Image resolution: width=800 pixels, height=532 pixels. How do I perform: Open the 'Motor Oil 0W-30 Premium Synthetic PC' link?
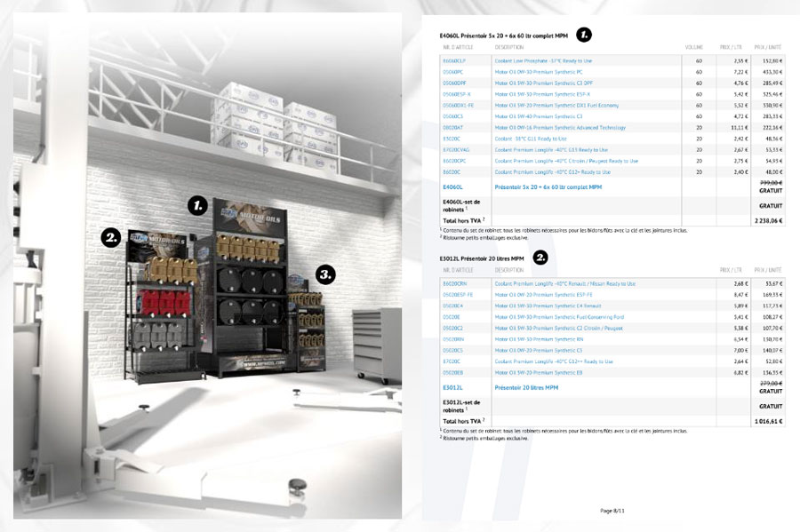click(539, 72)
